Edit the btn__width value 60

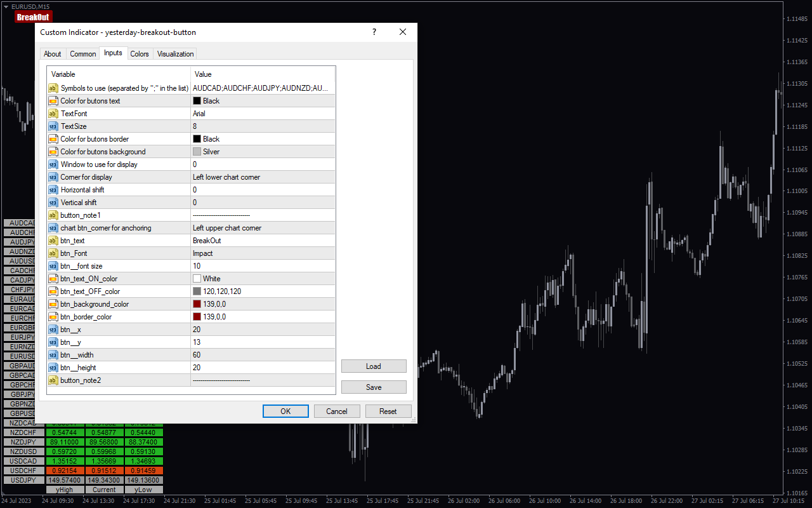pos(263,355)
